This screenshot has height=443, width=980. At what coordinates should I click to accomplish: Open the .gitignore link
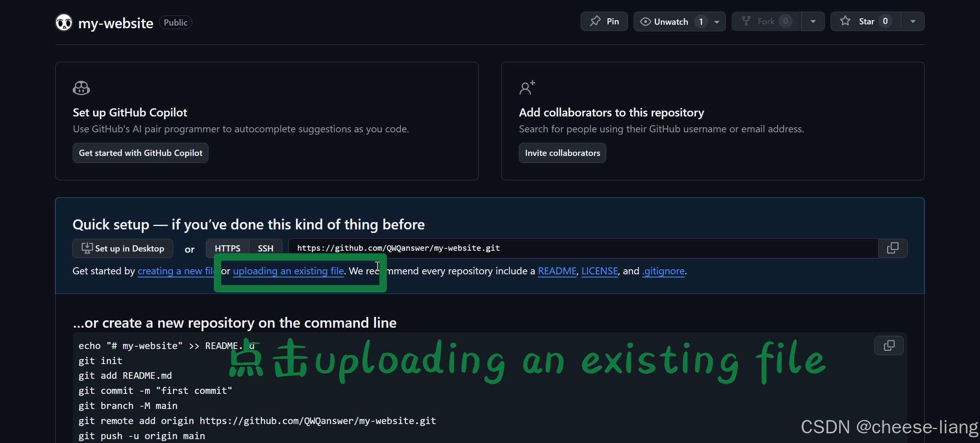[x=664, y=271]
